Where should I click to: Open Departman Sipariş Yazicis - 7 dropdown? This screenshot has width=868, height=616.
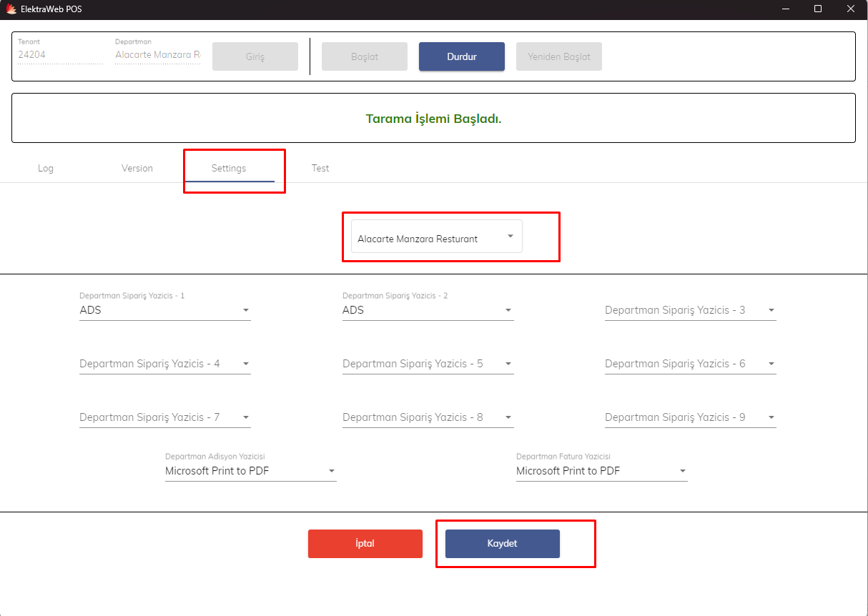tap(164, 417)
